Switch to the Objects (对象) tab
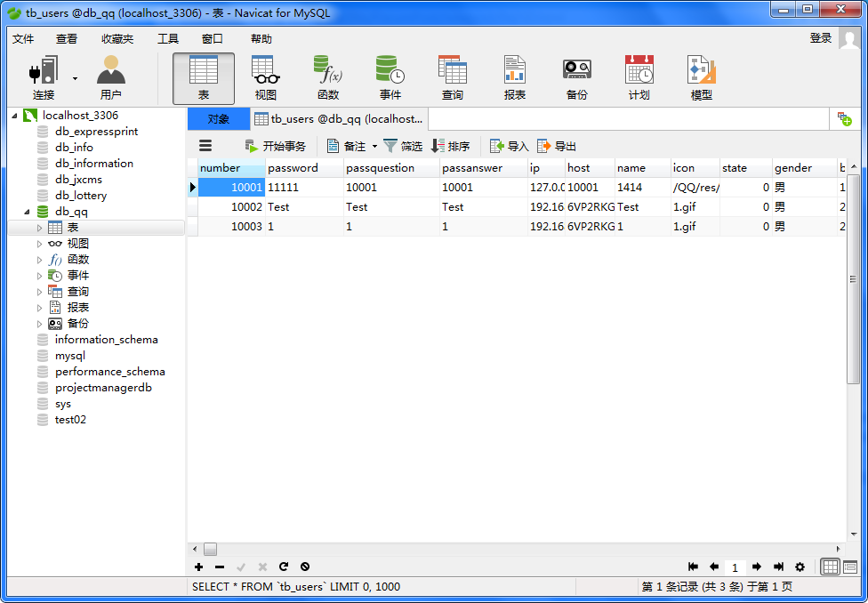 pyautogui.click(x=219, y=119)
